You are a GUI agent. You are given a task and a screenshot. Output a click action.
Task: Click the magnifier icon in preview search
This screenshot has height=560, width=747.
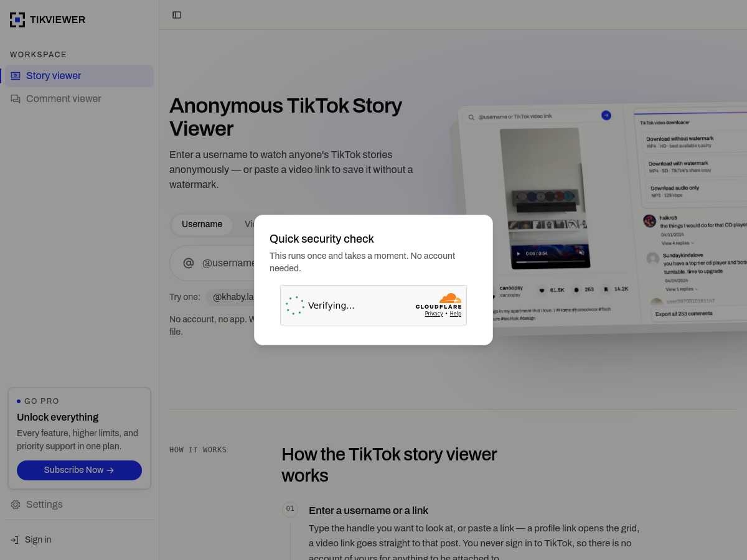[x=471, y=117]
